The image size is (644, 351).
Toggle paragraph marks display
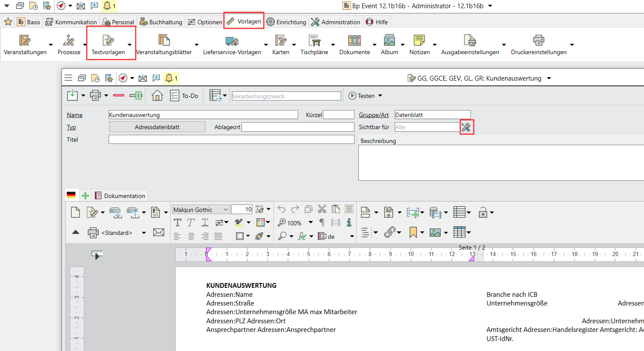(x=322, y=223)
